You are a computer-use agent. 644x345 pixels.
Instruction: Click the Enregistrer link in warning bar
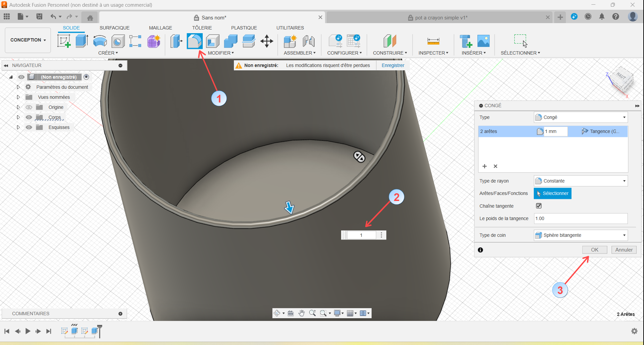(393, 65)
